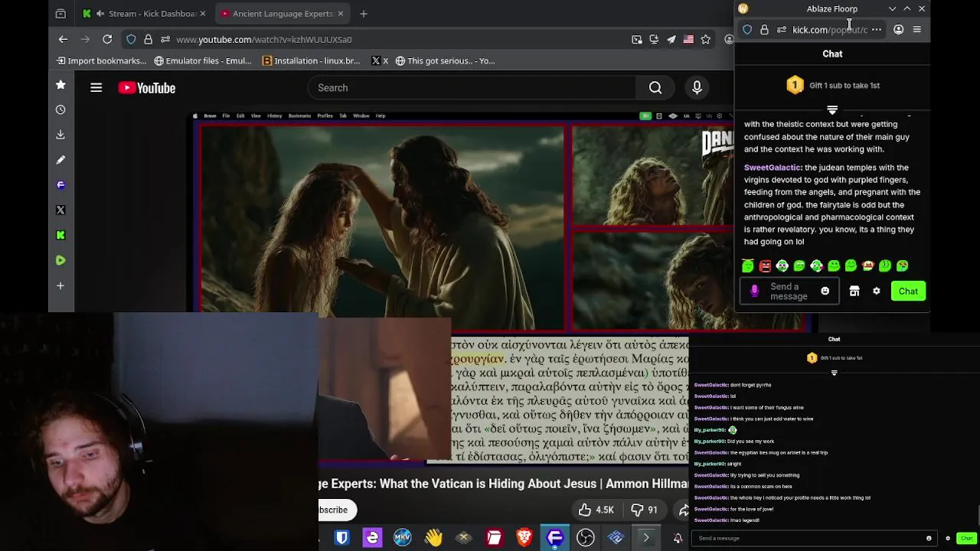
Task: Open File menu in the video
Action: tap(226, 116)
